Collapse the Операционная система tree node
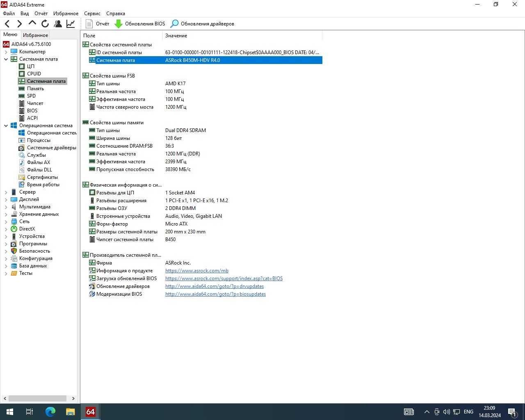The height and width of the screenshot is (420, 525). [6, 126]
